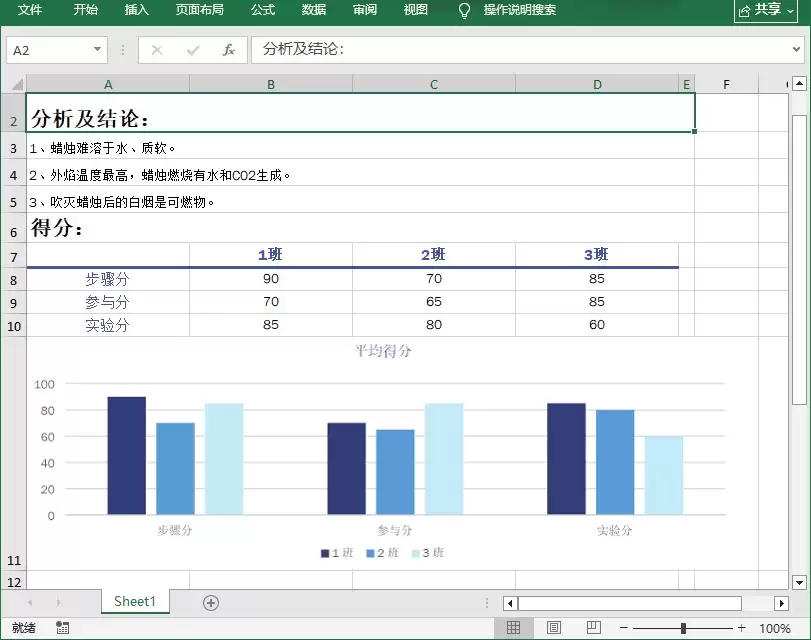Open the insert function fx icon

tap(229, 50)
